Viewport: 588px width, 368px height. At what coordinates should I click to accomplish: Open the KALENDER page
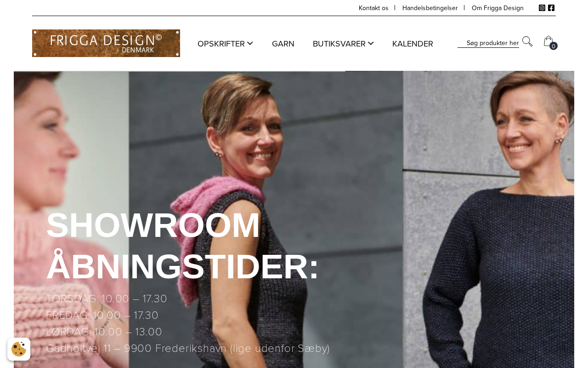413,44
